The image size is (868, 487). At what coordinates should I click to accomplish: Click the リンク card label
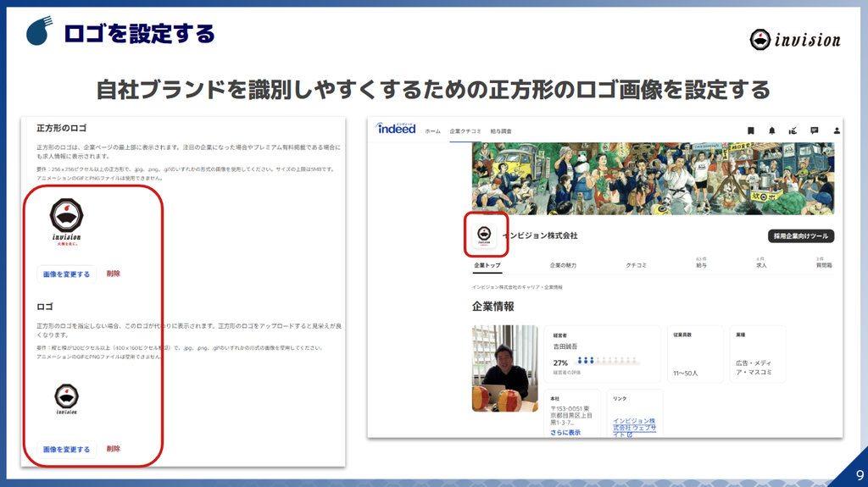620,398
